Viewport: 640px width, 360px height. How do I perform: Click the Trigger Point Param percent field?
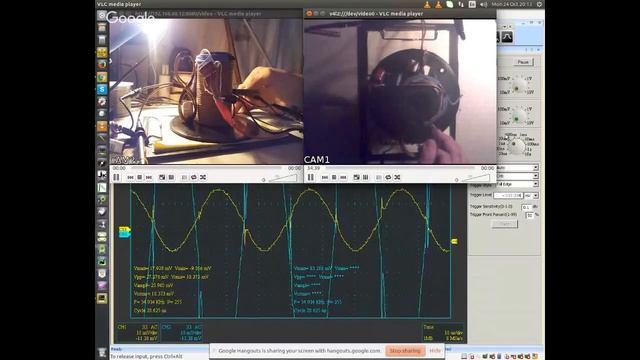tap(529, 215)
